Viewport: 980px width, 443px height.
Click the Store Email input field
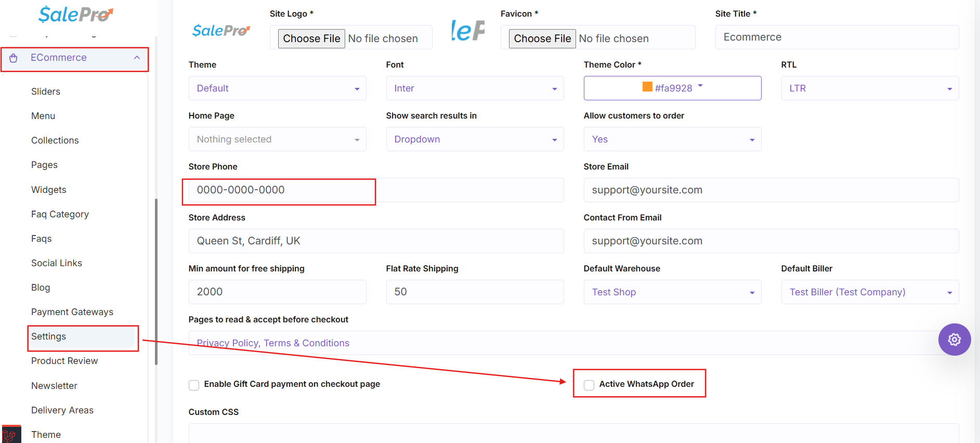(771, 190)
